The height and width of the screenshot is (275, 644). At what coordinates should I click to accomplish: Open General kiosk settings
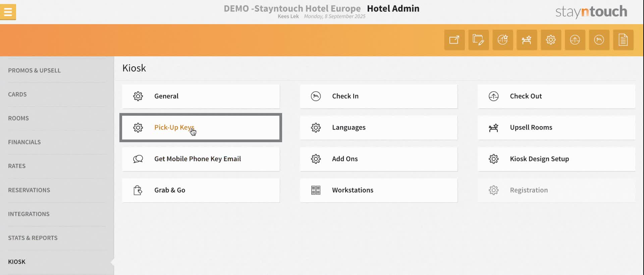[x=201, y=96]
